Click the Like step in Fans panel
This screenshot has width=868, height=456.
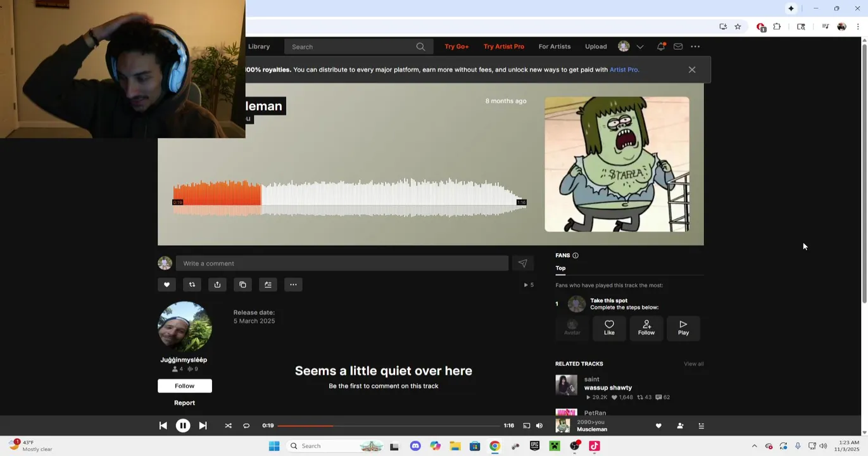point(609,328)
